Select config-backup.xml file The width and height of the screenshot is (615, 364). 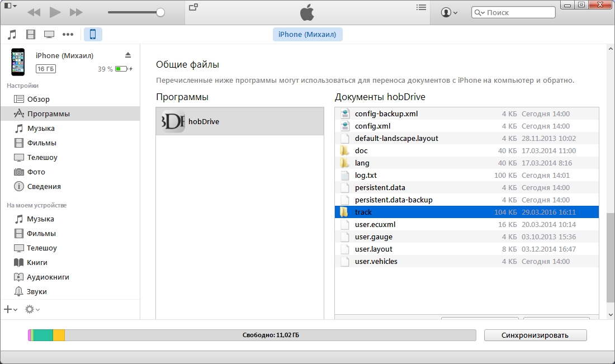[467, 114]
